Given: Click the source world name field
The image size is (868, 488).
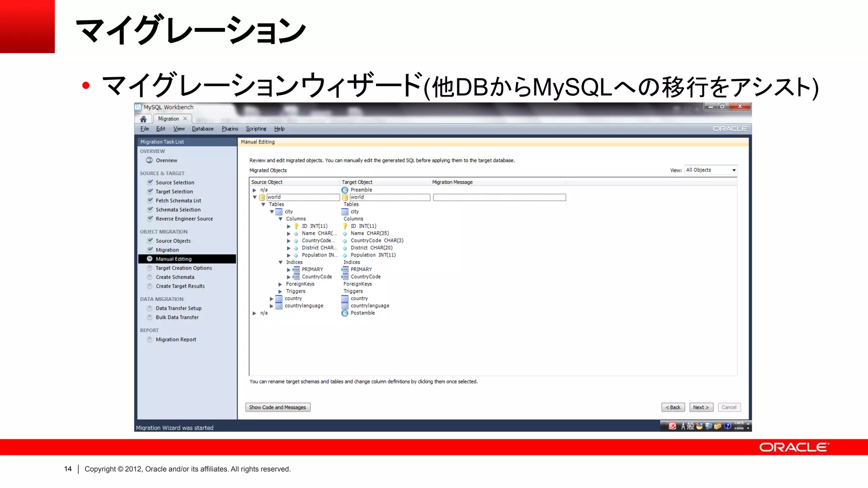Looking at the screenshot, I should point(303,197).
